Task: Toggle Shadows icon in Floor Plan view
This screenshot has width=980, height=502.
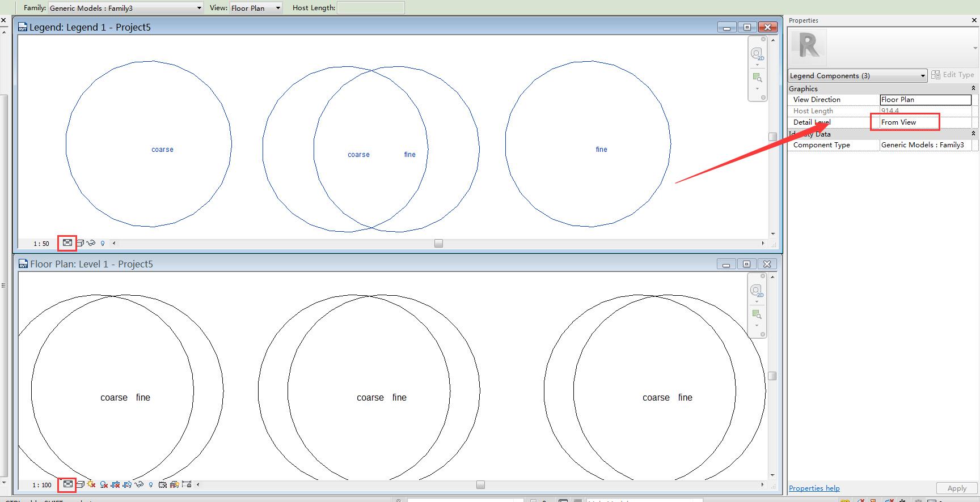Action: pyautogui.click(x=104, y=484)
